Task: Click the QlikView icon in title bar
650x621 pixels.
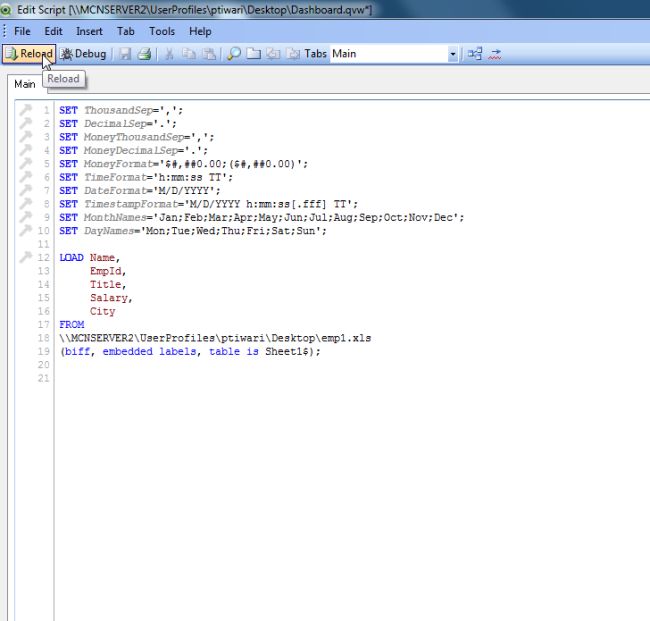Action: (6, 10)
